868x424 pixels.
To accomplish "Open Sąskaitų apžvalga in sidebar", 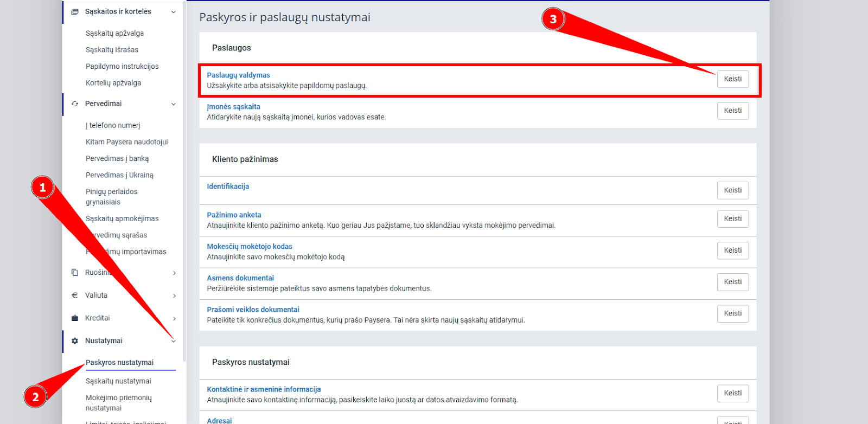I will tap(114, 33).
